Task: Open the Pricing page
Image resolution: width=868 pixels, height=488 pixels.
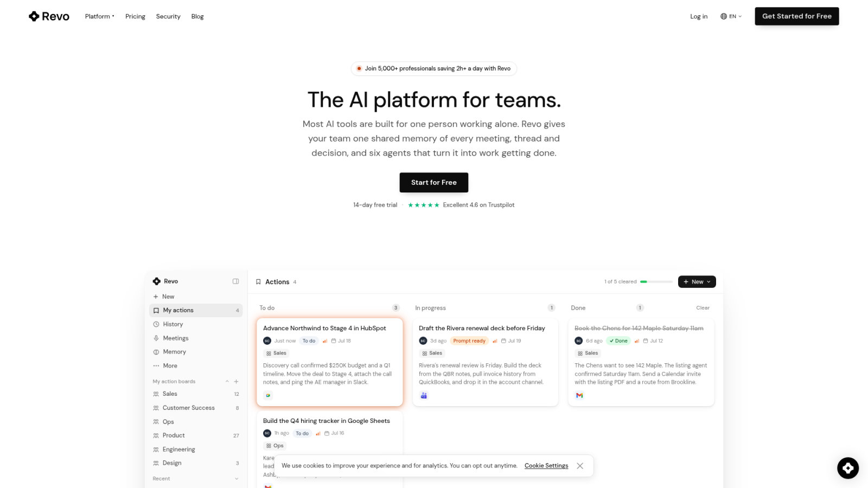Action: coord(135,16)
